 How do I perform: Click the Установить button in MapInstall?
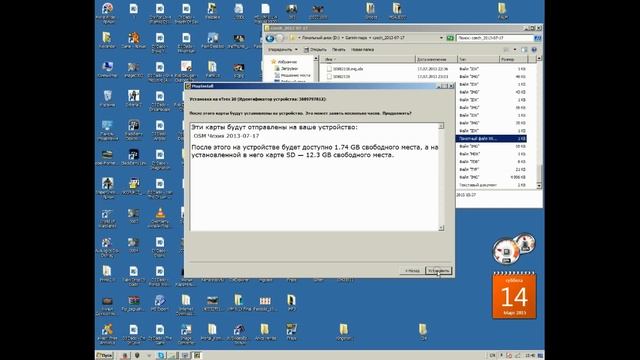click(x=438, y=271)
